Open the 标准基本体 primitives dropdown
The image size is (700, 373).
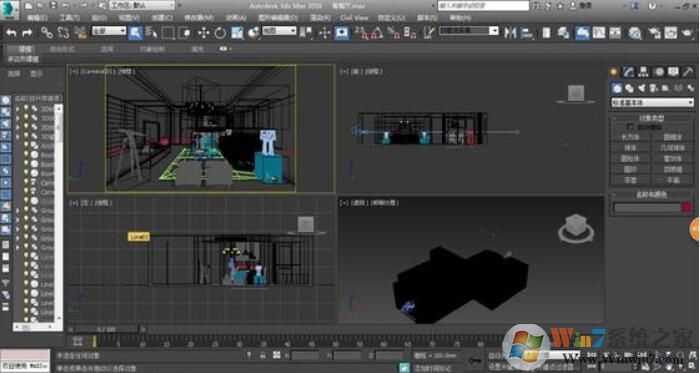click(652, 103)
